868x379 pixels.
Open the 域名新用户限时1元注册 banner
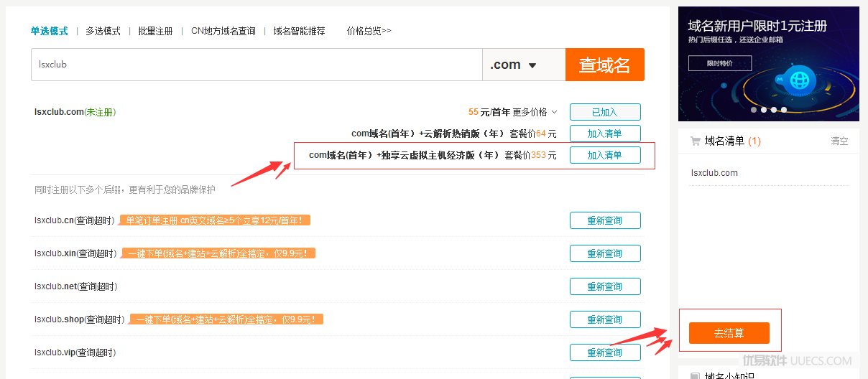768,64
